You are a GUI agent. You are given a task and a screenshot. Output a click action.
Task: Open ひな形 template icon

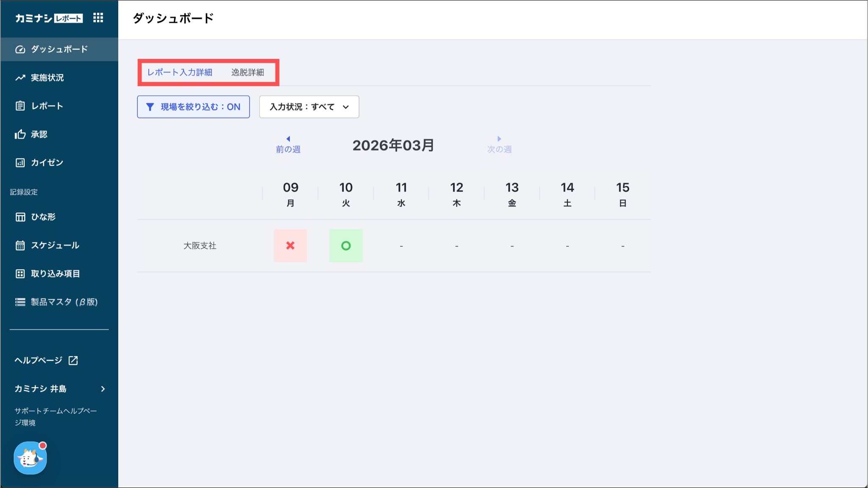(x=20, y=217)
